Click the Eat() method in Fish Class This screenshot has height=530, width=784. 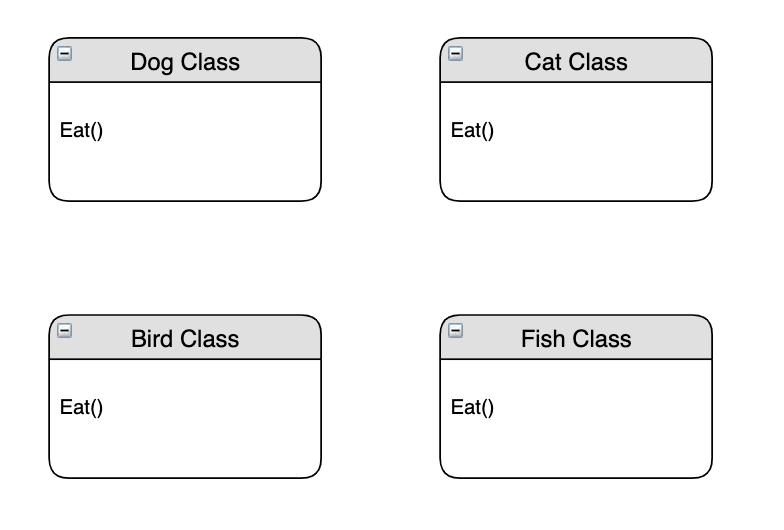click(473, 407)
